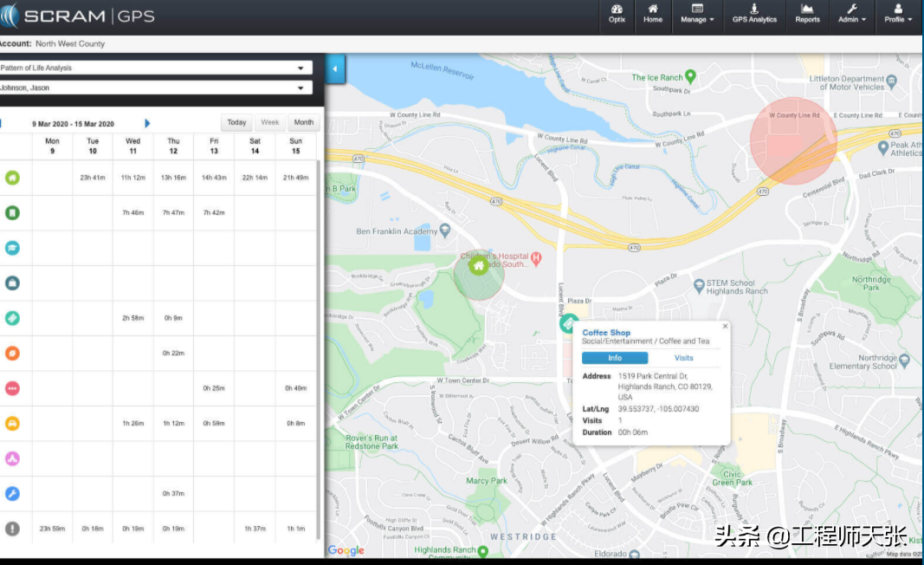Switch to the Visits tab in the popup
Screen dimensions: 924x565
[683, 358]
